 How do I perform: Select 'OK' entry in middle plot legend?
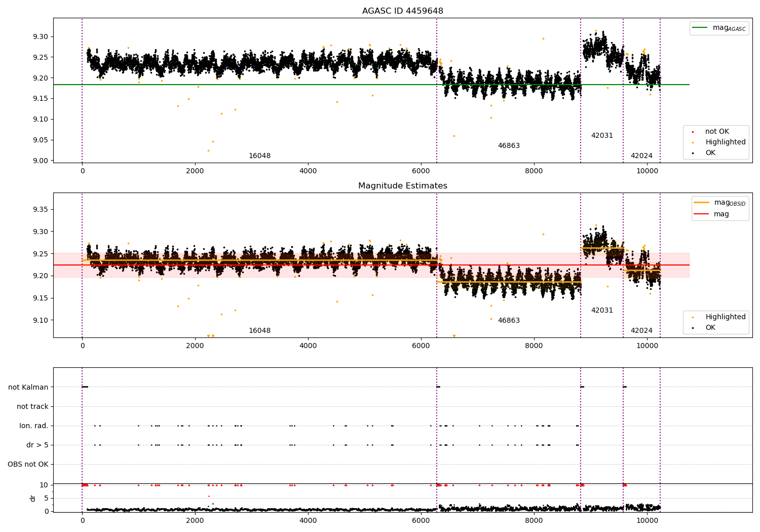coord(710,328)
